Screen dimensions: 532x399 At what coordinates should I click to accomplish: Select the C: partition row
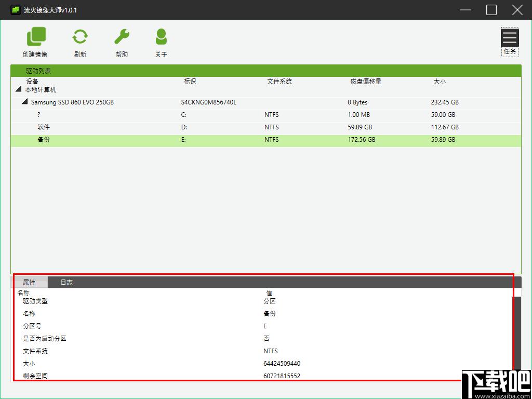point(266,115)
